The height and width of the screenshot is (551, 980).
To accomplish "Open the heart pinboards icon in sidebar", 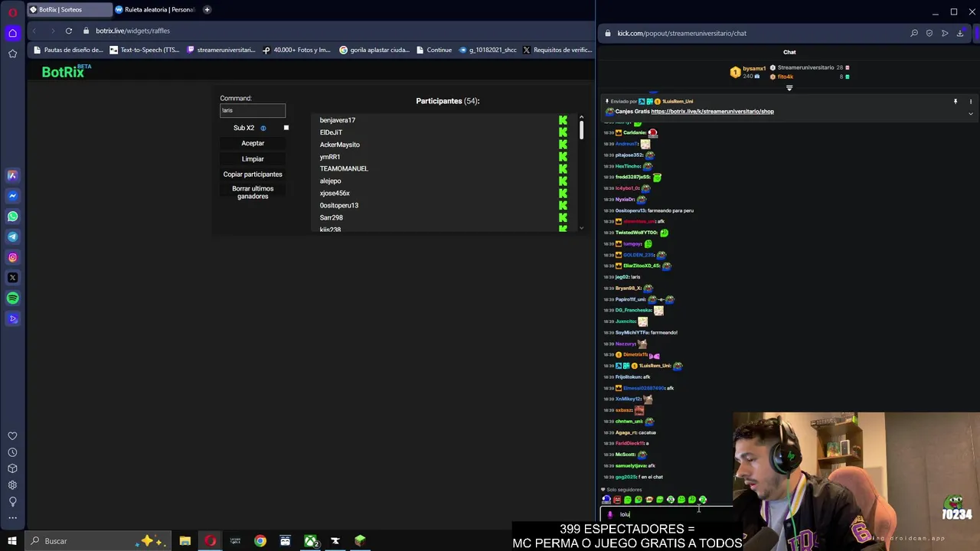I will pos(12,436).
